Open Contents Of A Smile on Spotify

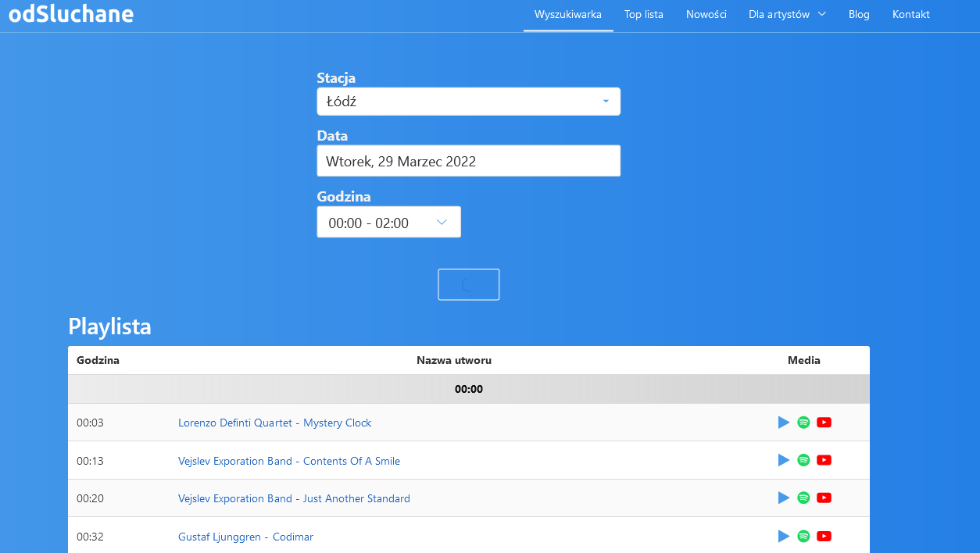(x=803, y=460)
